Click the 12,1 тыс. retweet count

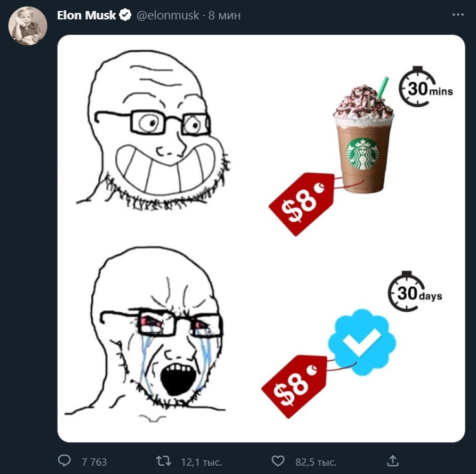tap(201, 462)
